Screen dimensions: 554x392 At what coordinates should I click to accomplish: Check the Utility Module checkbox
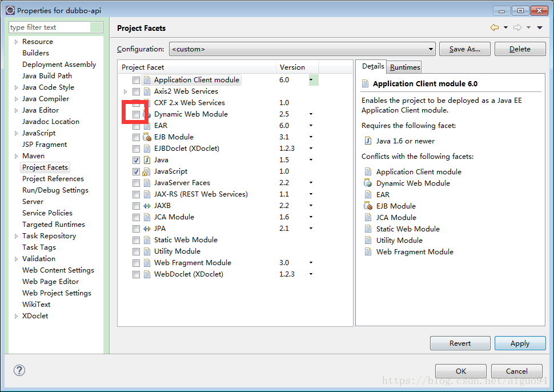coord(136,251)
